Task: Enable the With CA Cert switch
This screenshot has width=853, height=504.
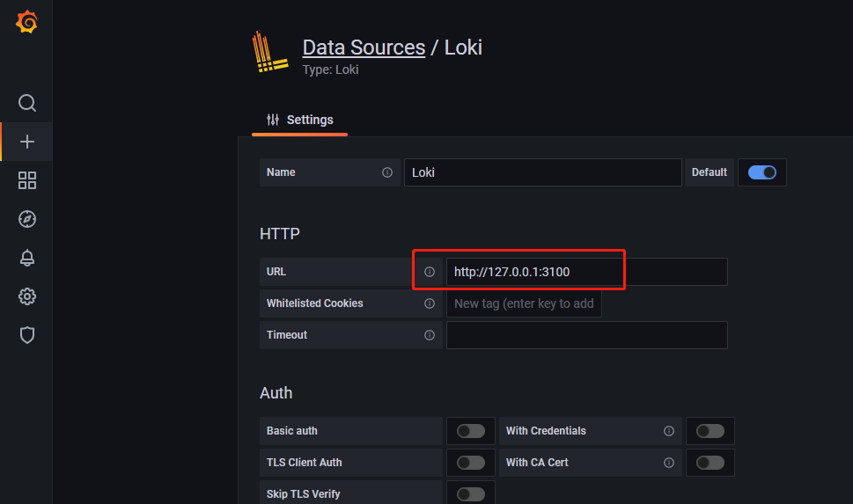Action: pos(710,463)
